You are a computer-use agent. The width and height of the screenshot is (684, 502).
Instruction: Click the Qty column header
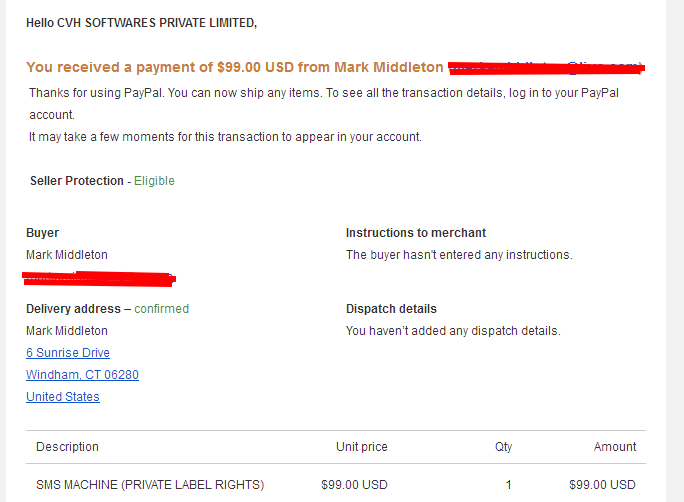pyautogui.click(x=503, y=447)
